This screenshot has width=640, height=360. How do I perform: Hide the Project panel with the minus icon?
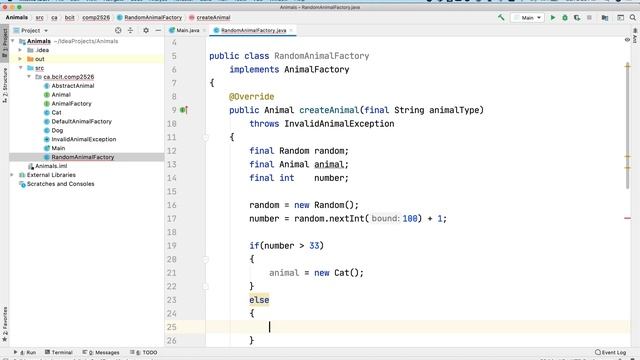tap(158, 30)
